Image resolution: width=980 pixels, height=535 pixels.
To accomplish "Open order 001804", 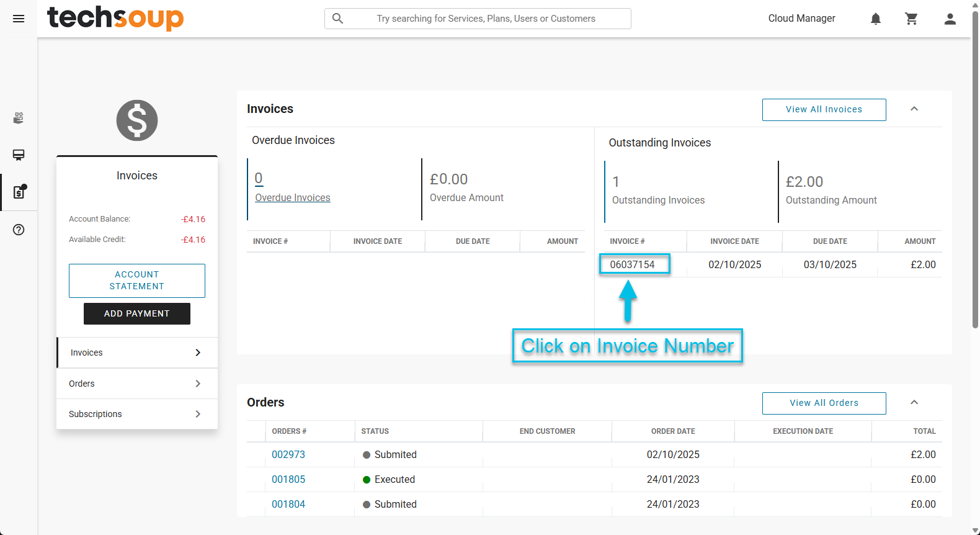I will tap(288, 505).
